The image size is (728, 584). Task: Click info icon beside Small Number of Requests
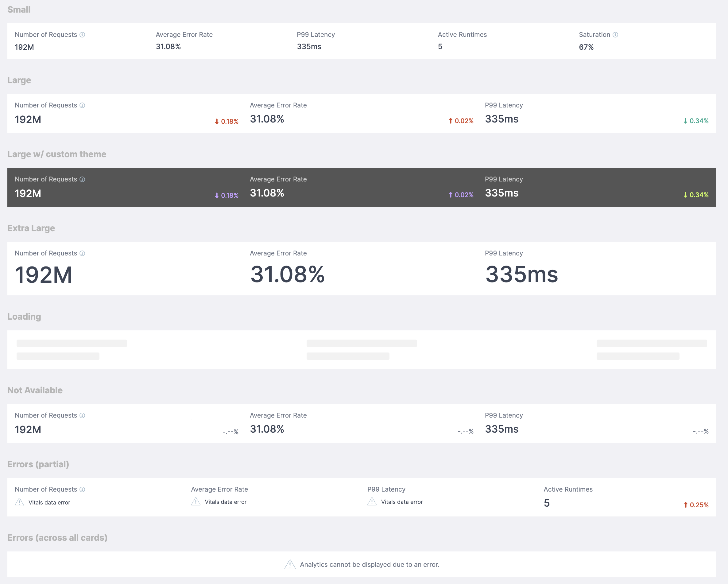82,35
